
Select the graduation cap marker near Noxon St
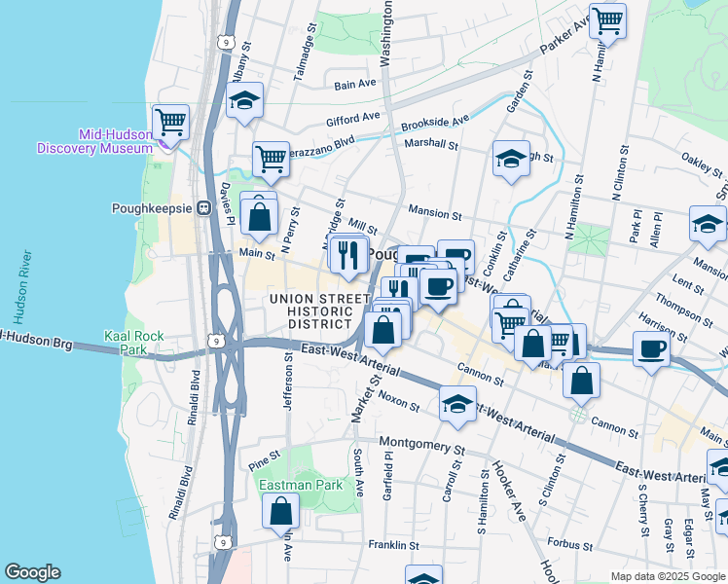coord(457,404)
